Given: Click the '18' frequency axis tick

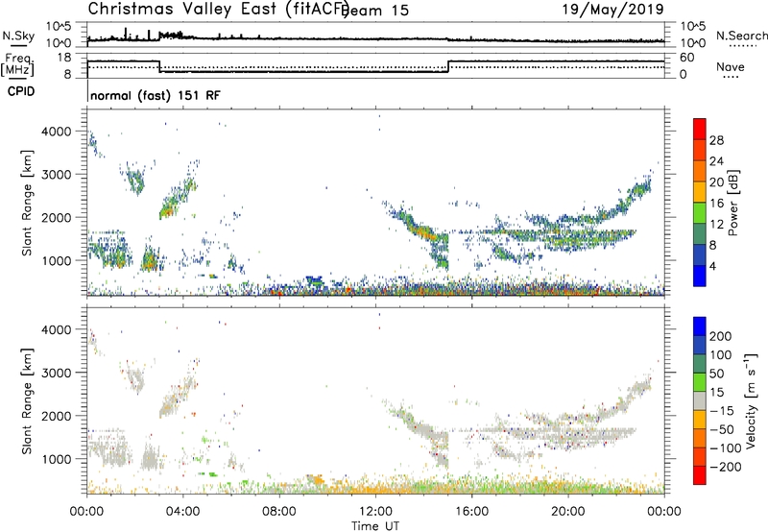Looking at the screenshot, I should coord(64,58).
